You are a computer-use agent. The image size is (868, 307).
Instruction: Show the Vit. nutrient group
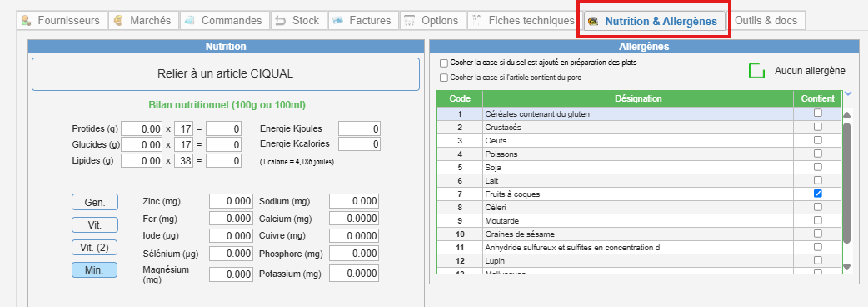pyautogui.click(x=95, y=225)
